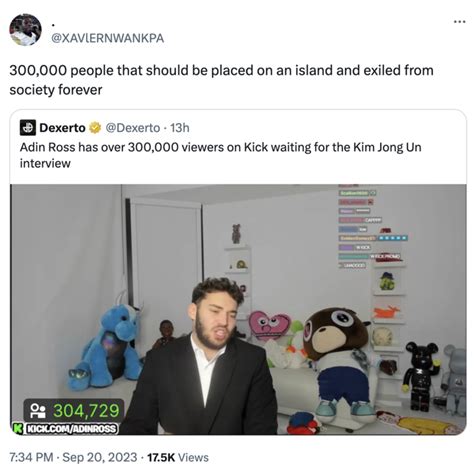Viewport: 474px width, 474px height.
Task: Open the stream screenshot image
Action: tap(238, 309)
